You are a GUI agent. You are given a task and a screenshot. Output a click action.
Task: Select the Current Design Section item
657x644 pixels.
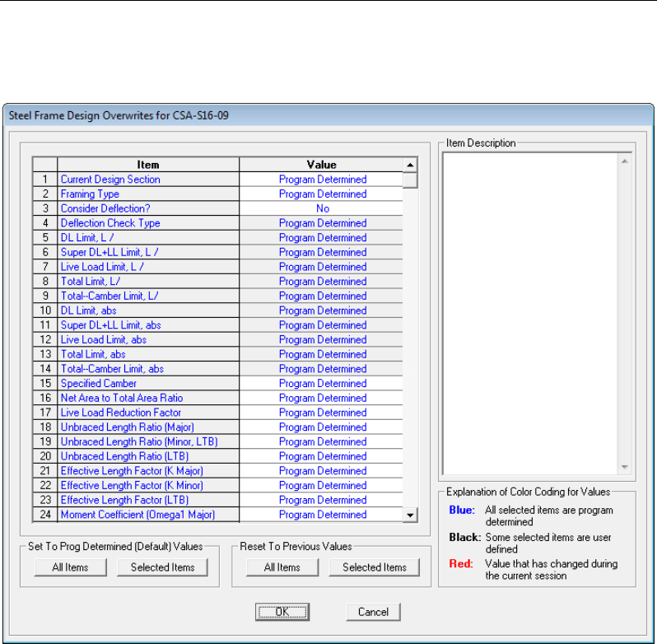click(148, 180)
